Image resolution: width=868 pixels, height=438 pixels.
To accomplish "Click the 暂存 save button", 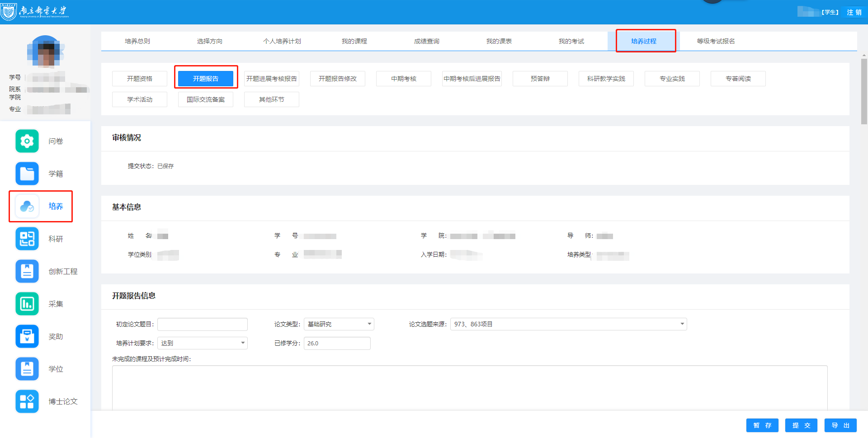I will (762, 425).
